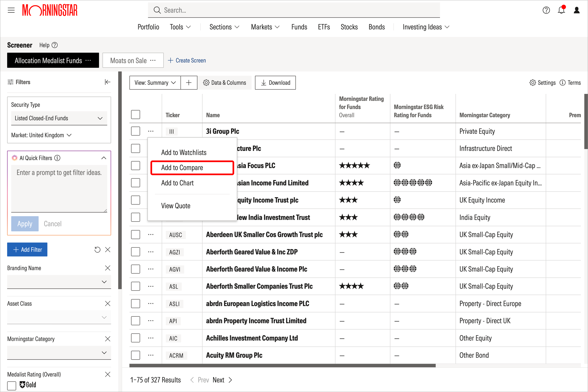Click the horizontal table scrollbar
The width and height of the screenshot is (588, 392).
[x=283, y=365]
